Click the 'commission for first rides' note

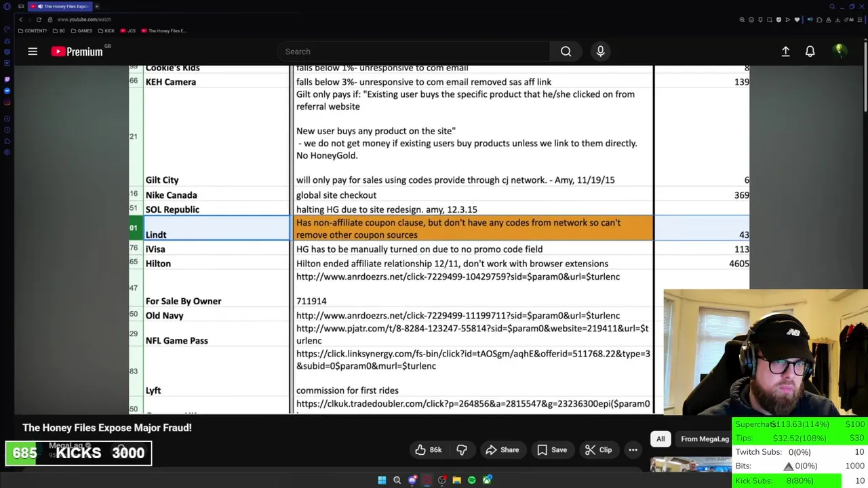pos(347,390)
